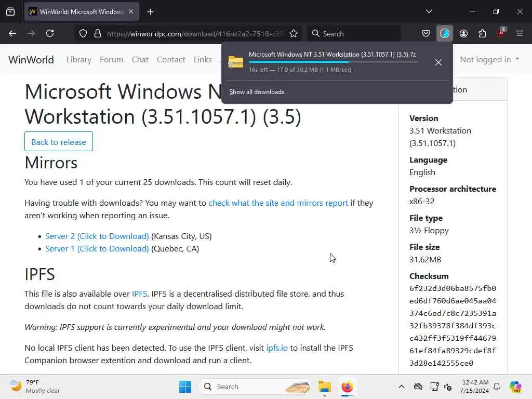Click the muted volume tray icon

click(448, 387)
